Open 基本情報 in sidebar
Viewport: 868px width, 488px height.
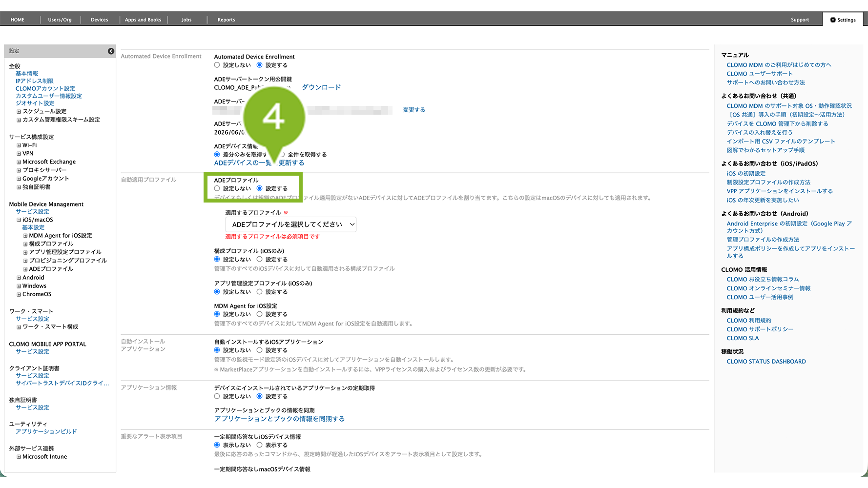[27, 74]
